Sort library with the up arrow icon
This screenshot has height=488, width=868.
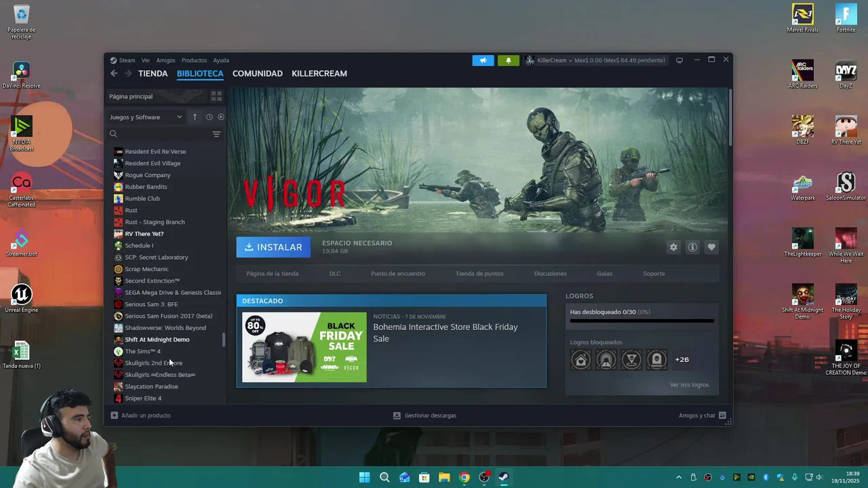[195, 117]
